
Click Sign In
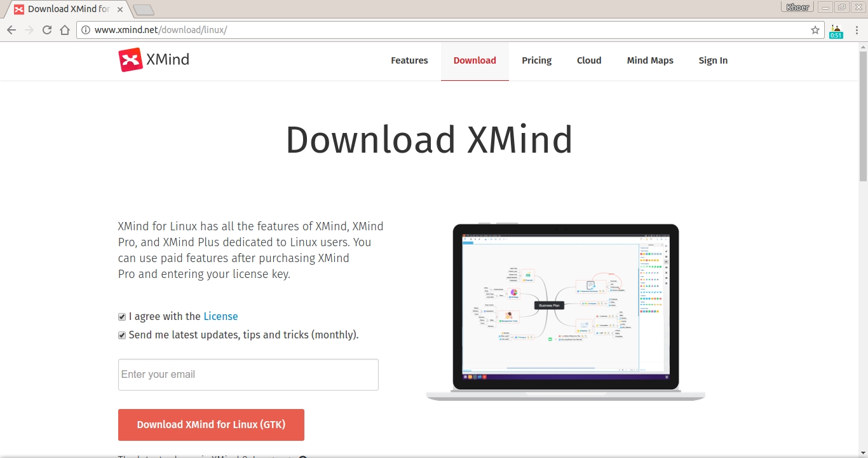[x=713, y=60]
